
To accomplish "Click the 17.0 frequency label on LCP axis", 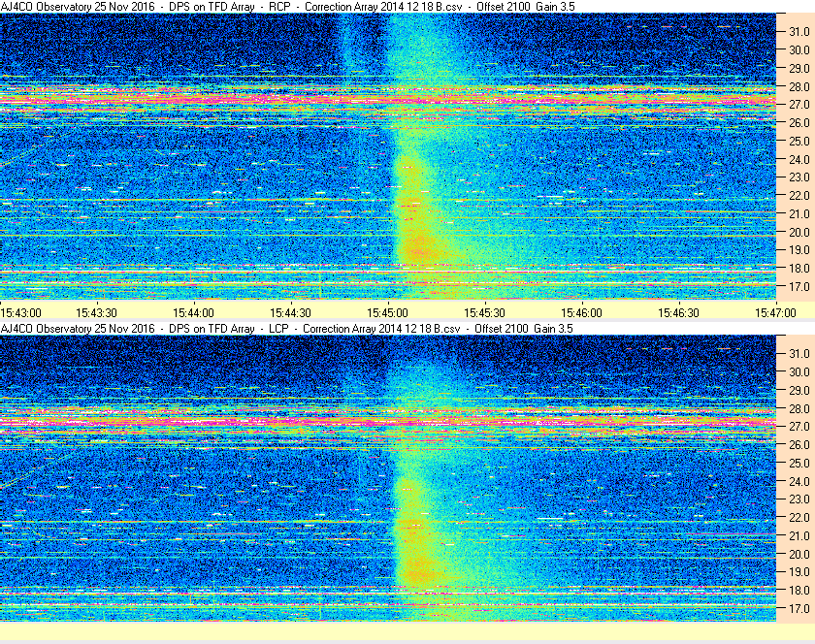I will click(799, 608).
